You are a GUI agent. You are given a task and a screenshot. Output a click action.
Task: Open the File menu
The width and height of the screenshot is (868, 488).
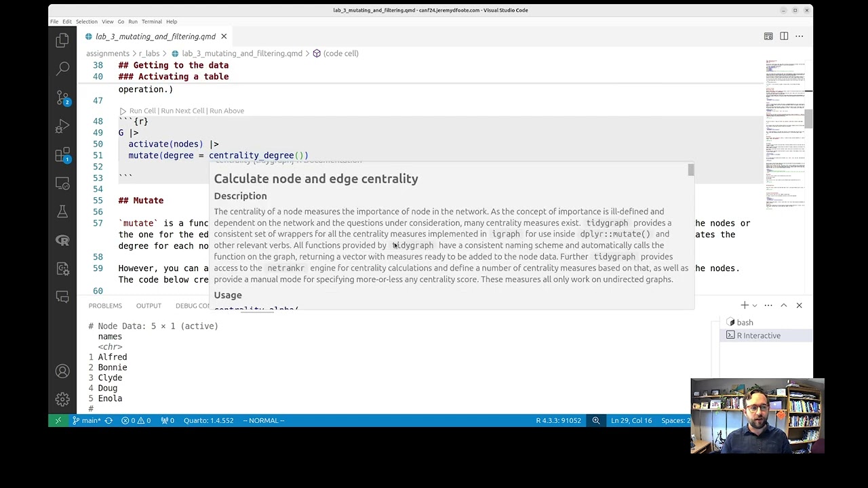pos(54,22)
